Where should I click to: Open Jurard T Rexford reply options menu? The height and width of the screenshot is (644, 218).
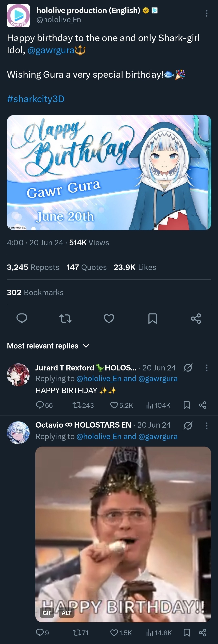tap(206, 368)
